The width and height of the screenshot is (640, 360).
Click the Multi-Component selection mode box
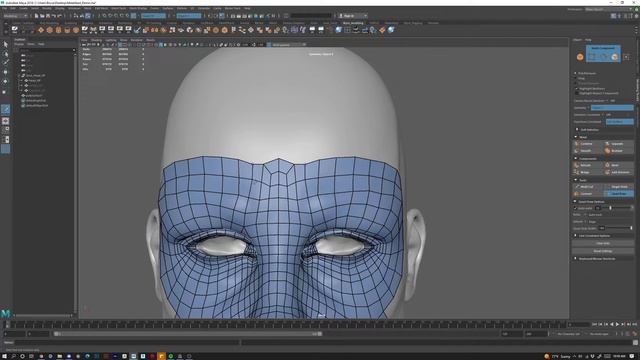point(603,53)
